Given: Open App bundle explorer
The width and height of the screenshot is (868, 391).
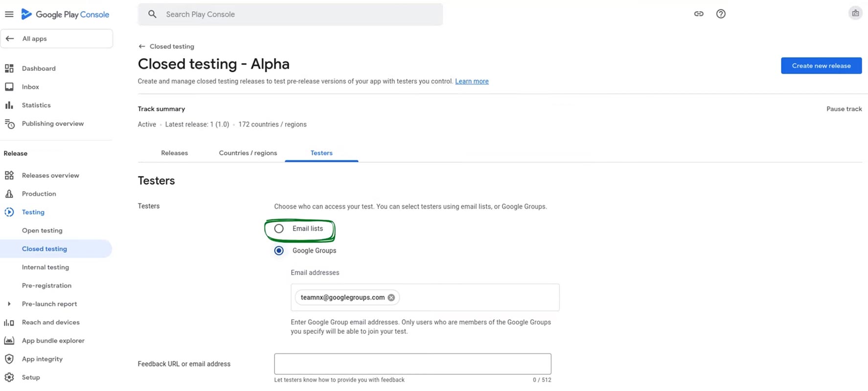Looking at the screenshot, I should point(53,341).
